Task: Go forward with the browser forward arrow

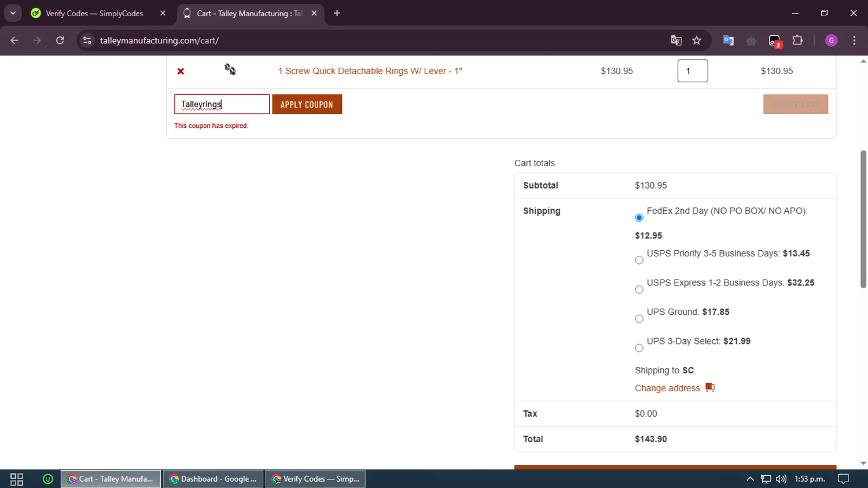Action: tap(37, 41)
